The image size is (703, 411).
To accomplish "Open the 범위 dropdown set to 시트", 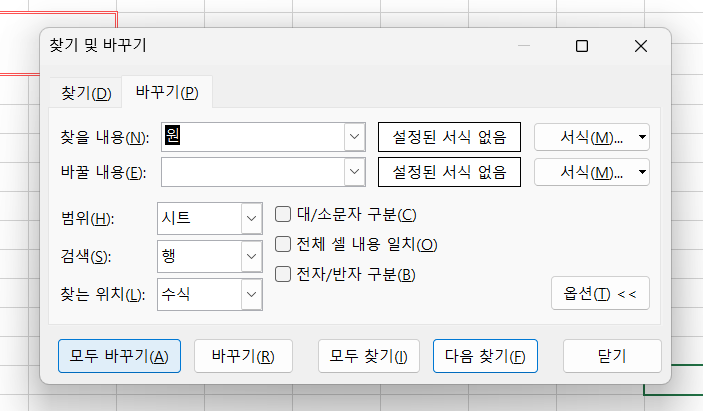I will (x=251, y=219).
